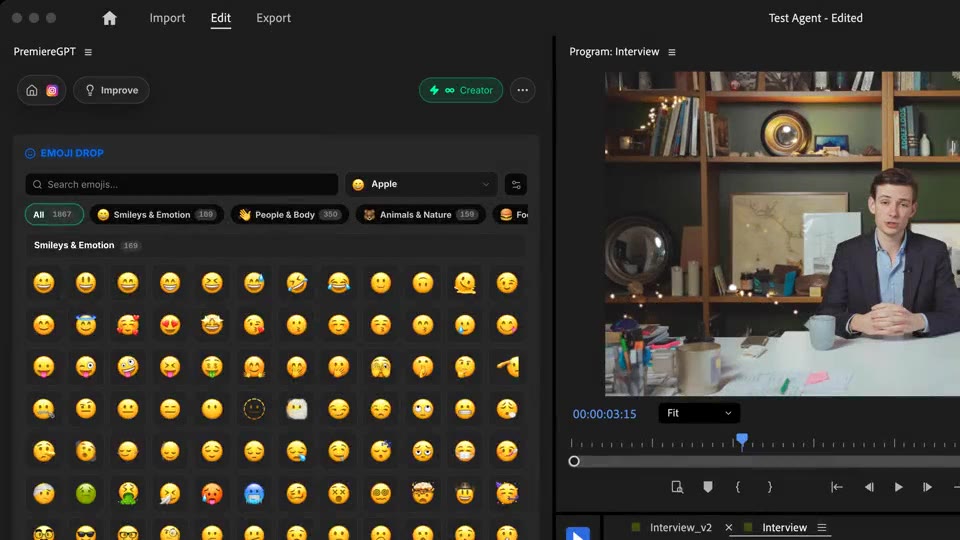Open the Program: Interview panel menu
This screenshot has height=540, width=960.
(672, 52)
